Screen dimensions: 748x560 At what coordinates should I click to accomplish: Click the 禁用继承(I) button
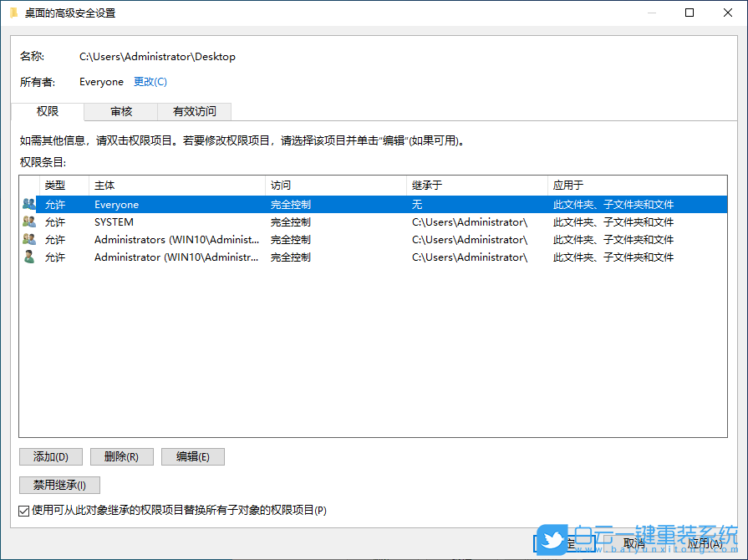click(x=59, y=485)
